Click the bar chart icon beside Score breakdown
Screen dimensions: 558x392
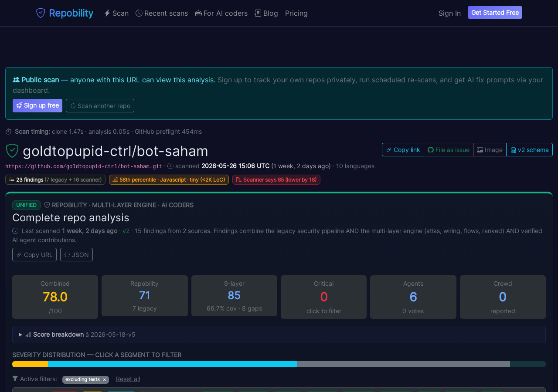28,335
